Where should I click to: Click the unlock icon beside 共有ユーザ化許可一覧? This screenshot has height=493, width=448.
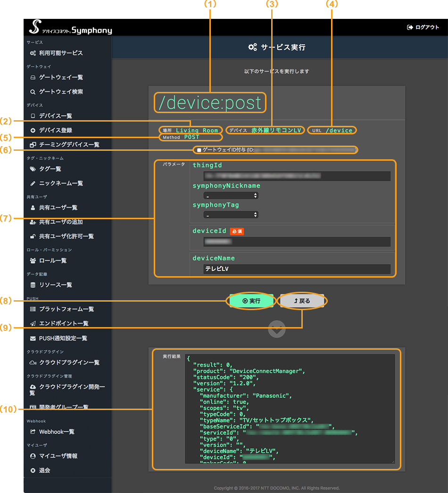[33, 237]
